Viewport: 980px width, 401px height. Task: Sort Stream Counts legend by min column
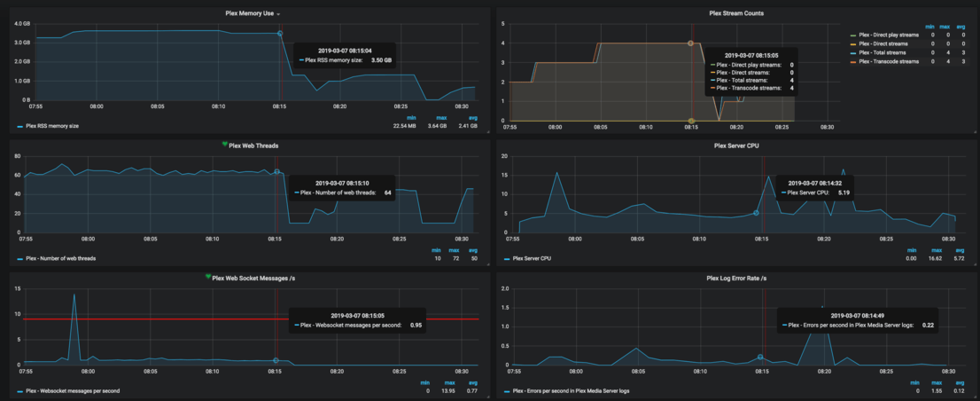tap(932, 28)
